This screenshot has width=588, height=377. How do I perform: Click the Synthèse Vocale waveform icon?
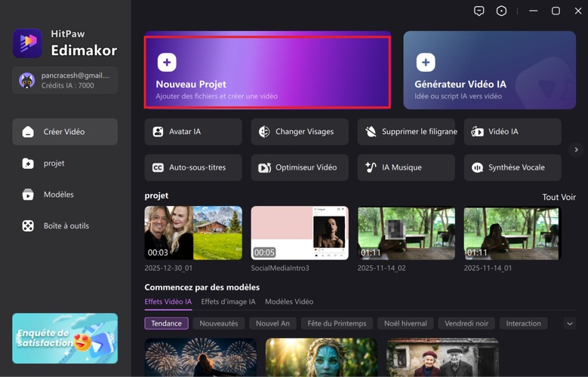click(x=477, y=167)
